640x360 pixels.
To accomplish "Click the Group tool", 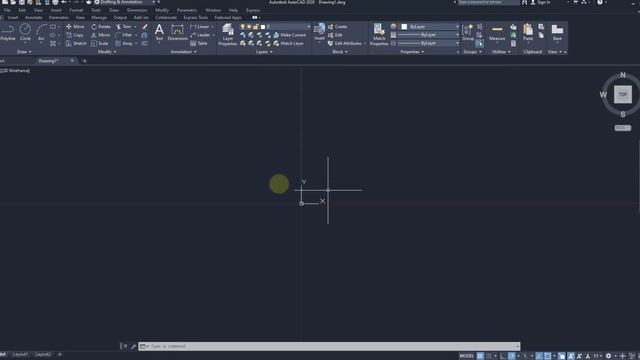I will [x=468, y=32].
